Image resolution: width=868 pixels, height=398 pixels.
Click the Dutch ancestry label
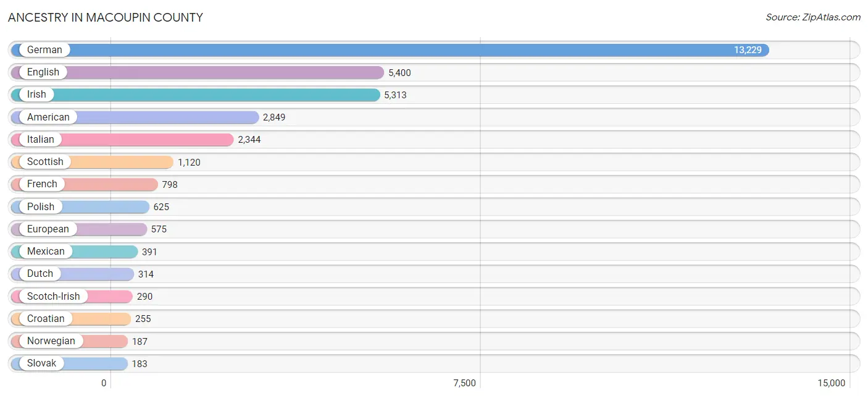coord(40,274)
